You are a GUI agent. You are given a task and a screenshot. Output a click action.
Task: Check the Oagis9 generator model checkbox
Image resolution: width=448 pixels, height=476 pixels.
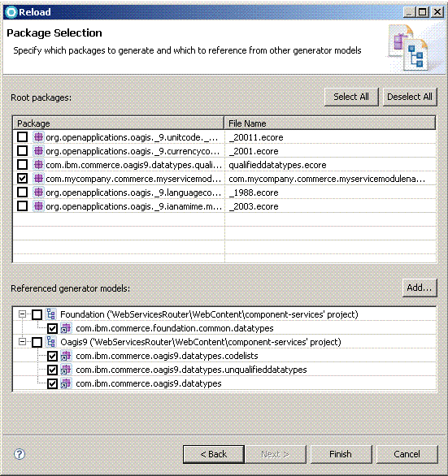[x=37, y=342]
